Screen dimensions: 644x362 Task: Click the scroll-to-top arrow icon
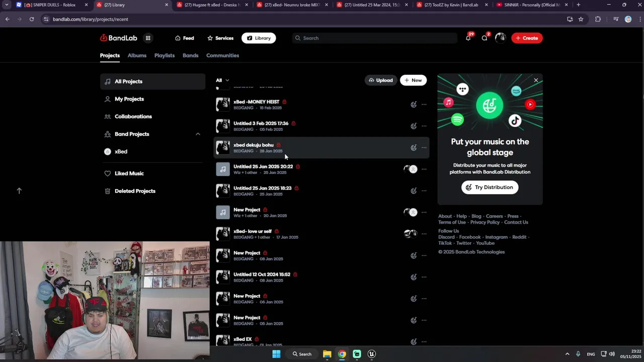(x=19, y=191)
